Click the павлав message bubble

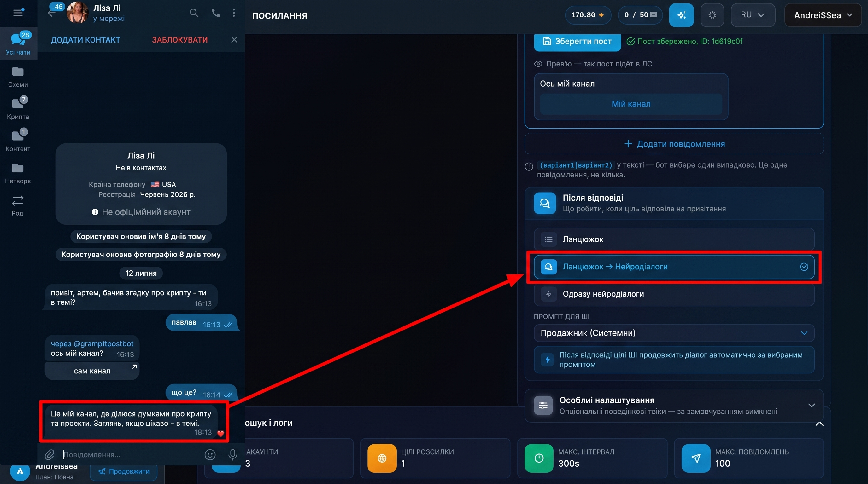point(201,323)
